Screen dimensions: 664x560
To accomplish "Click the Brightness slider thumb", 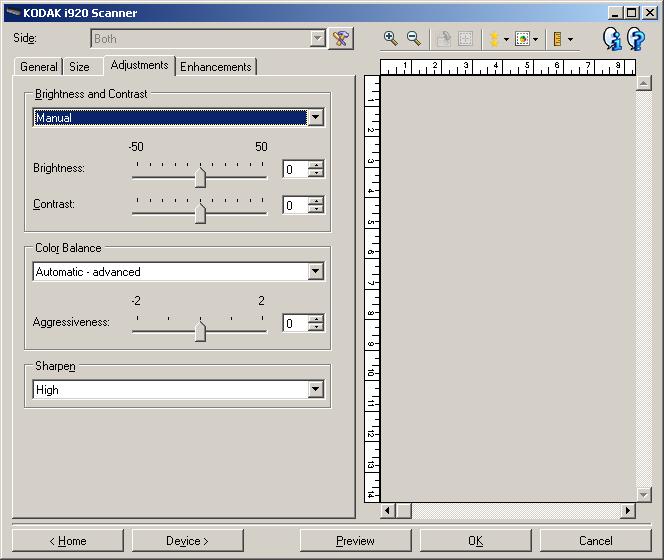I will pos(200,177).
